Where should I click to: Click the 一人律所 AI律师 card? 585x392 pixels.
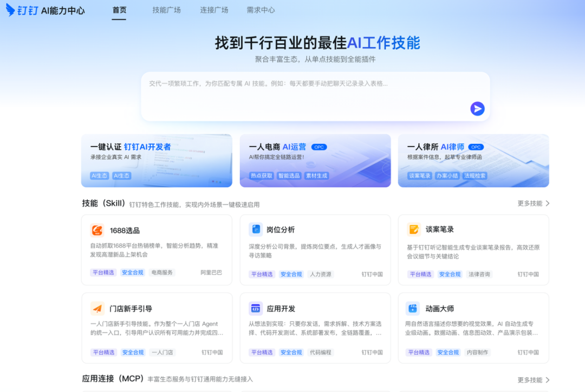(473, 160)
